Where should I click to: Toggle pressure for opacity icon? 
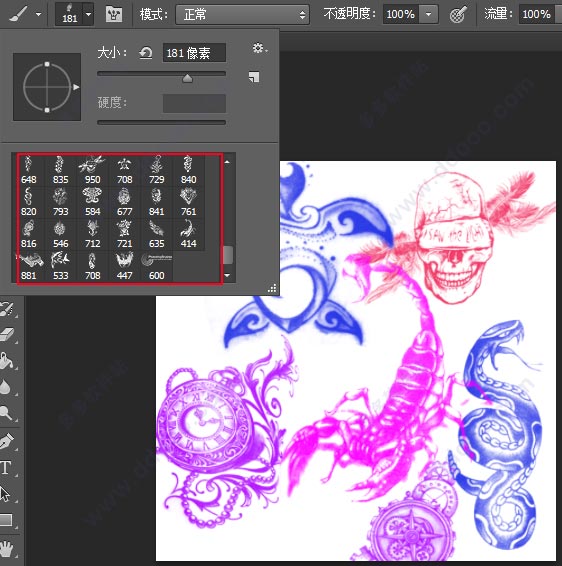[458, 14]
